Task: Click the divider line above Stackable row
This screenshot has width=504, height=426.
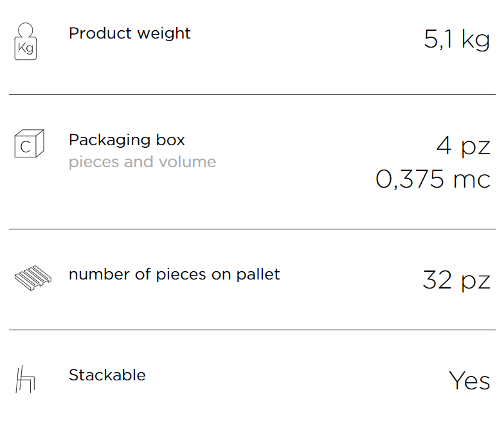Action: [x=252, y=330]
